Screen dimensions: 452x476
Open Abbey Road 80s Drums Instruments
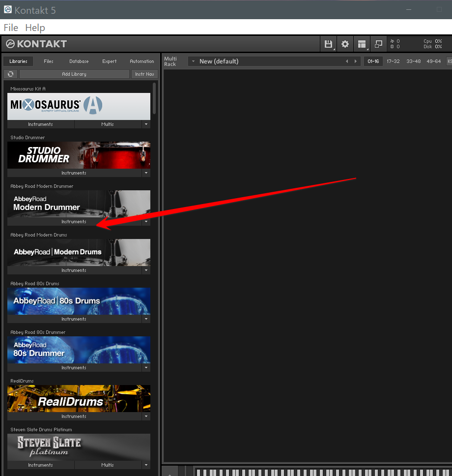(x=74, y=319)
